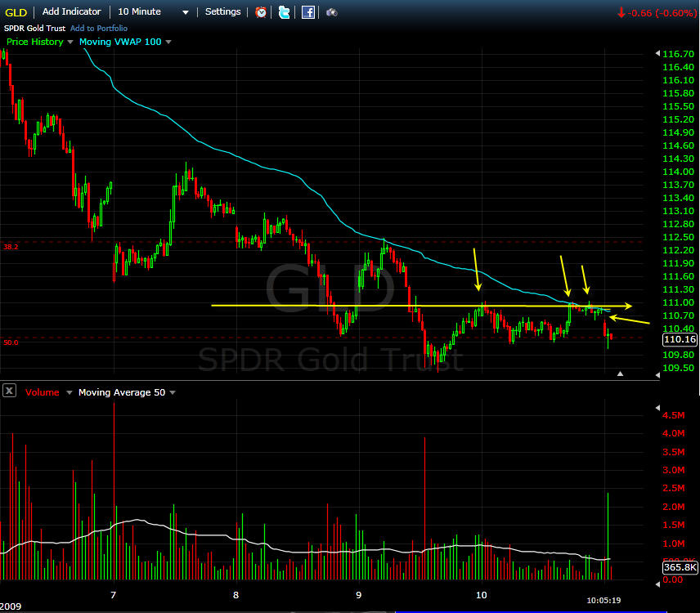Click the Add to Portfolio link
This screenshot has height=613, width=700.
[99, 28]
